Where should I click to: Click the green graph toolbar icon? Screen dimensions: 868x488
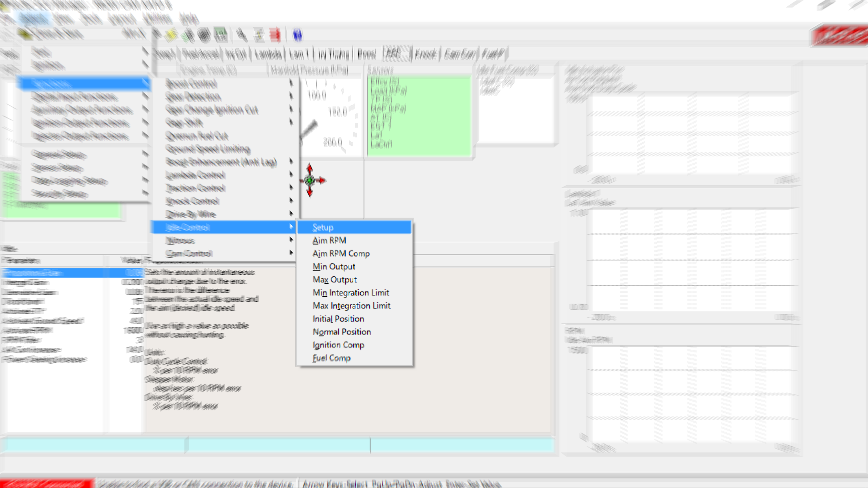pyautogui.click(x=221, y=35)
